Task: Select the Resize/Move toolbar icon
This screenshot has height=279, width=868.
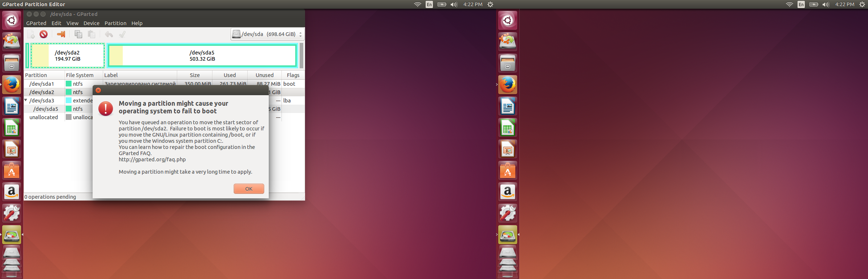Action: pyautogui.click(x=61, y=34)
